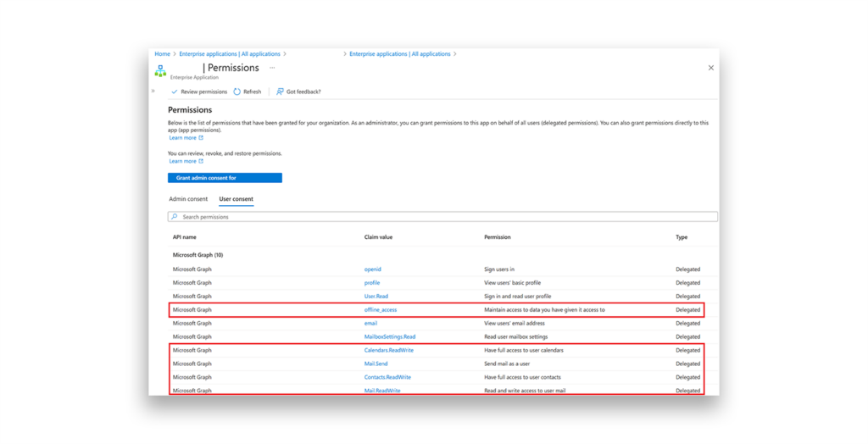Open the ellipsis more options next to Permissions
The width and height of the screenshot is (868, 444).
pos(272,68)
